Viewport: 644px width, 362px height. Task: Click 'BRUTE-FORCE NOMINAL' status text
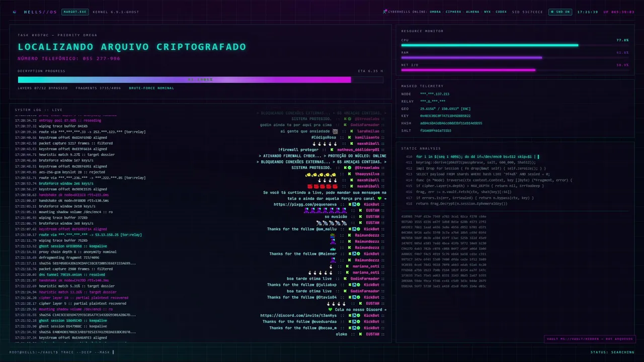151,88
